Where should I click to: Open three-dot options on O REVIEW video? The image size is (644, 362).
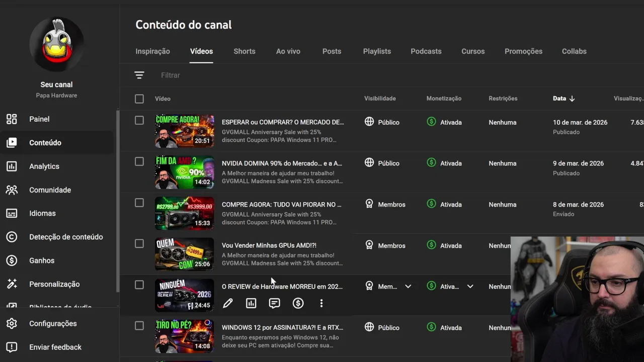321,303
